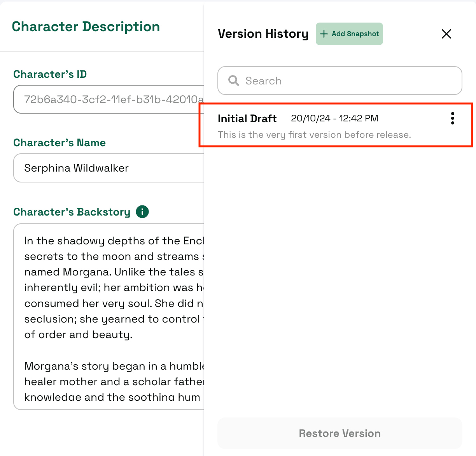Image resolution: width=476 pixels, height=456 pixels.
Task: Click the Version History heading
Action: pyautogui.click(x=263, y=34)
